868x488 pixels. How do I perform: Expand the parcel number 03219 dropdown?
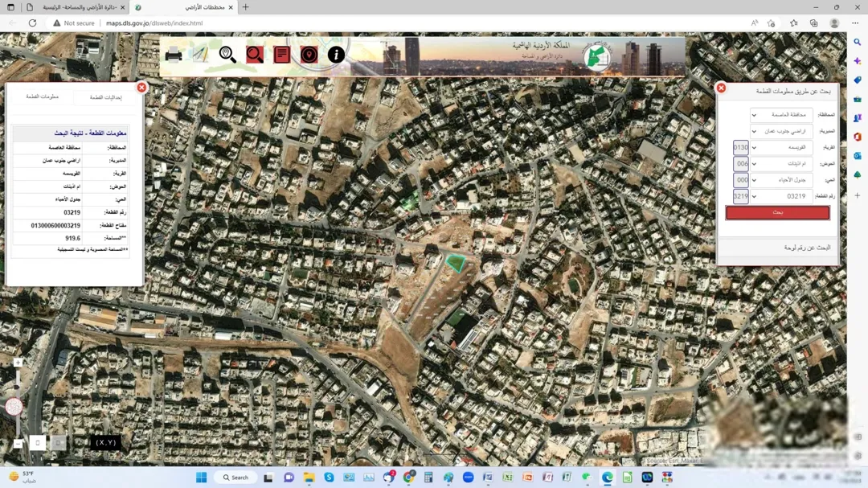point(781,196)
